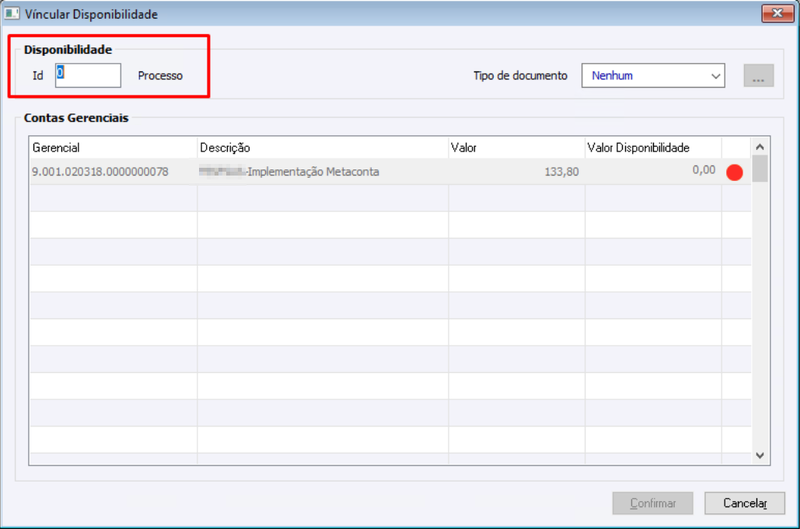
Task: Click the Gerencial column header
Action: pos(113,148)
